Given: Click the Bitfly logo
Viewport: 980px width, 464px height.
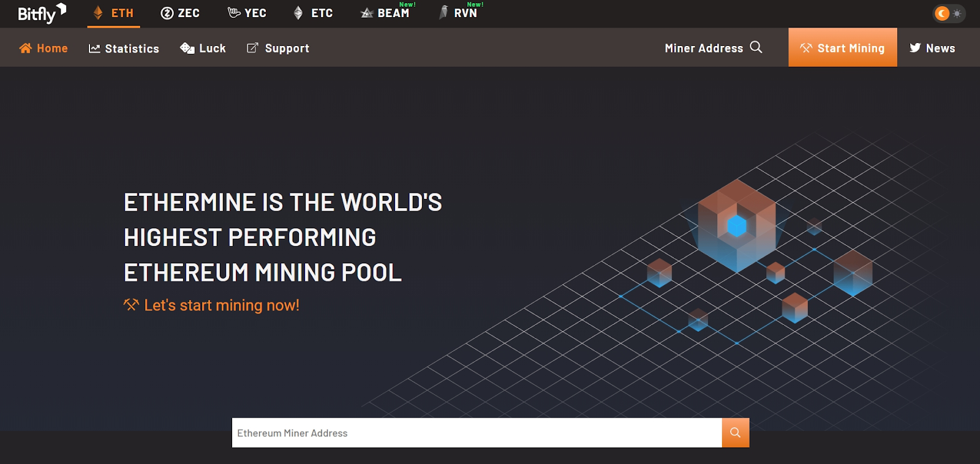Looking at the screenshot, I should coord(42,13).
